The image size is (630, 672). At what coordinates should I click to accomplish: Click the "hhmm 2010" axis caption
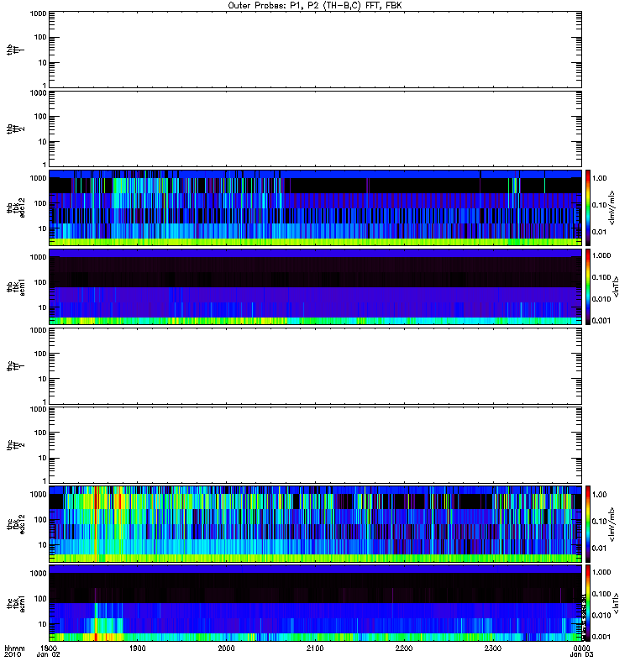pos(14,652)
